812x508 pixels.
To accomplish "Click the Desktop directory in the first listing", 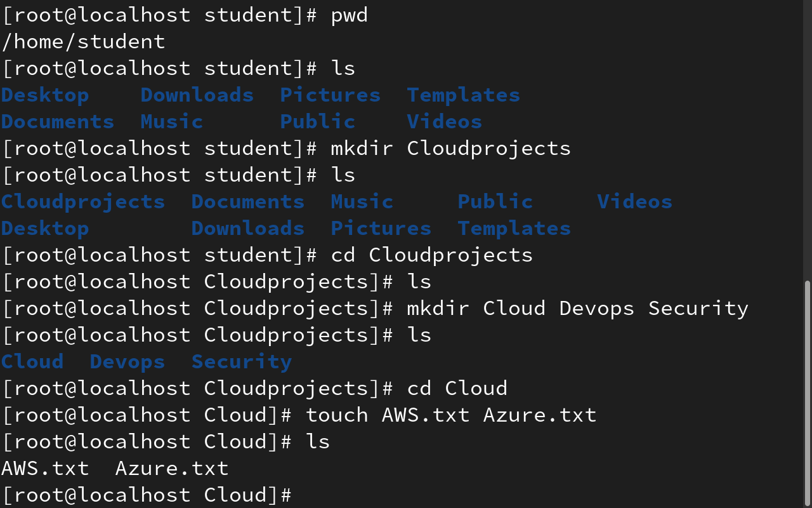I will [45, 95].
